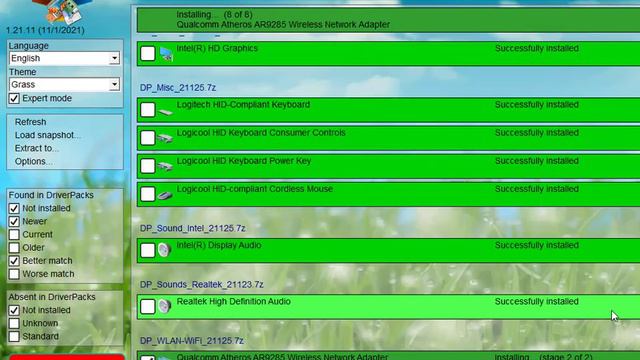
Task: Click the DP_WLAN-WiFi_21125.7z pack label
Action: click(192, 341)
